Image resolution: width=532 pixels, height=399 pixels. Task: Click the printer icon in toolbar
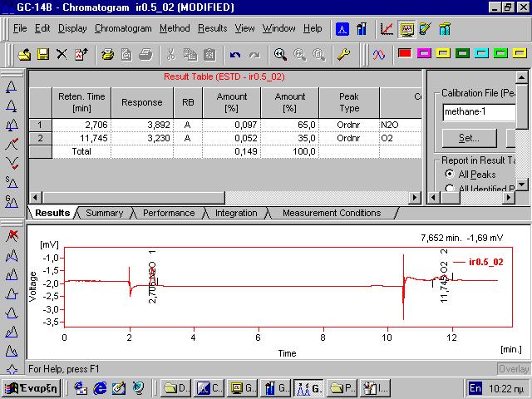point(107,54)
